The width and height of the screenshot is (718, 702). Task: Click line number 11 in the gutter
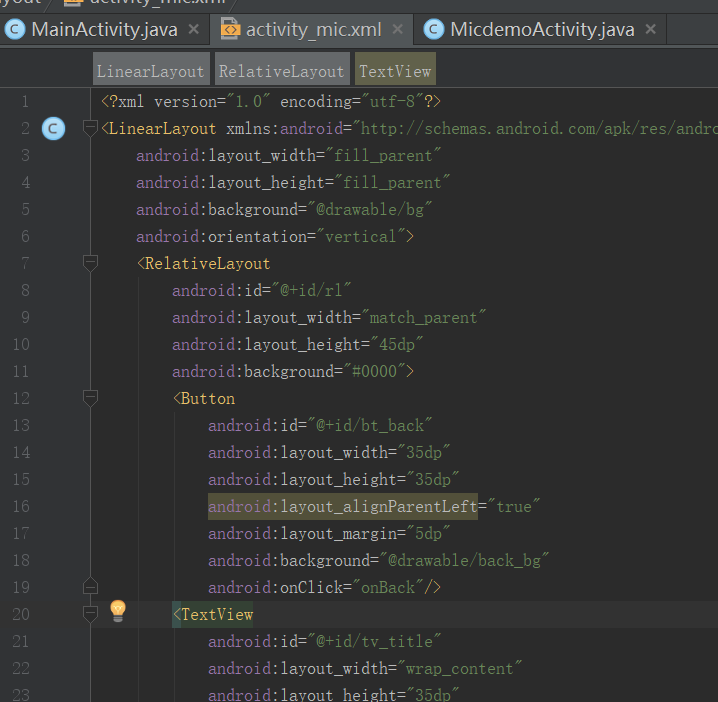pos(21,371)
